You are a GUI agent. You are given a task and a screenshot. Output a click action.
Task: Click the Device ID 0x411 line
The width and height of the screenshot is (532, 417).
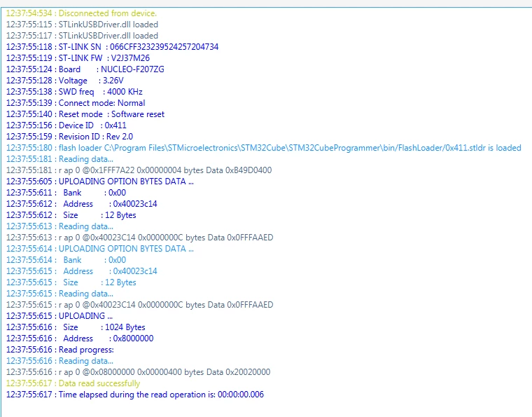pyautogui.click(x=66, y=125)
